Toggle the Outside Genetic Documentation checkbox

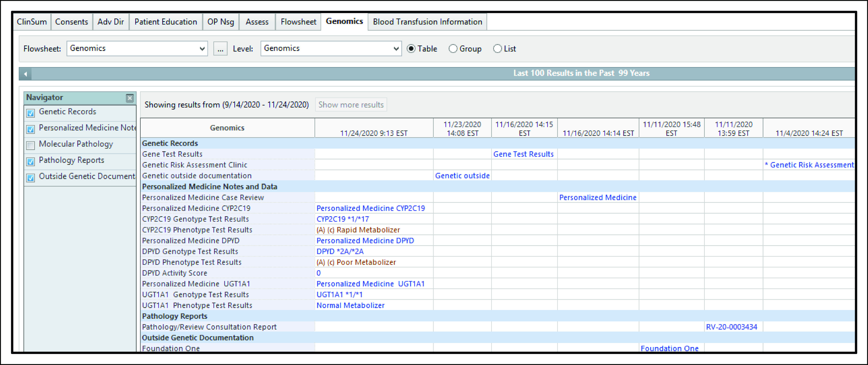(x=31, y=178)
